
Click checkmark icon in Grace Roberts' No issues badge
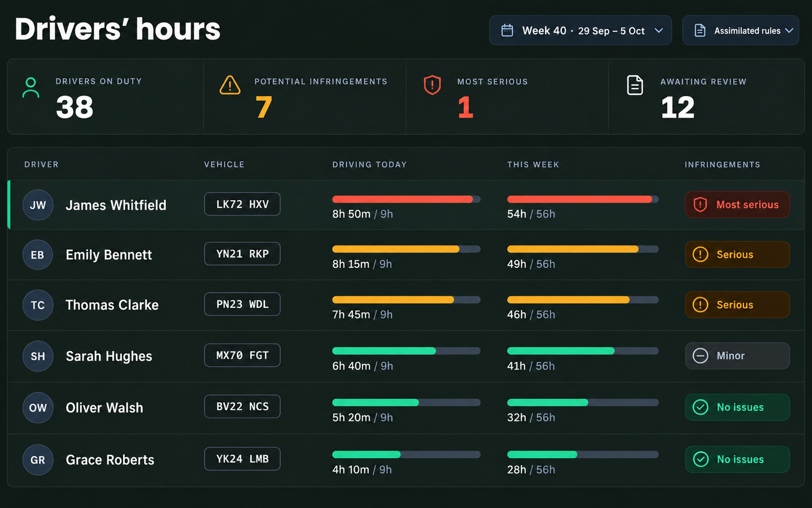(700, 459)
